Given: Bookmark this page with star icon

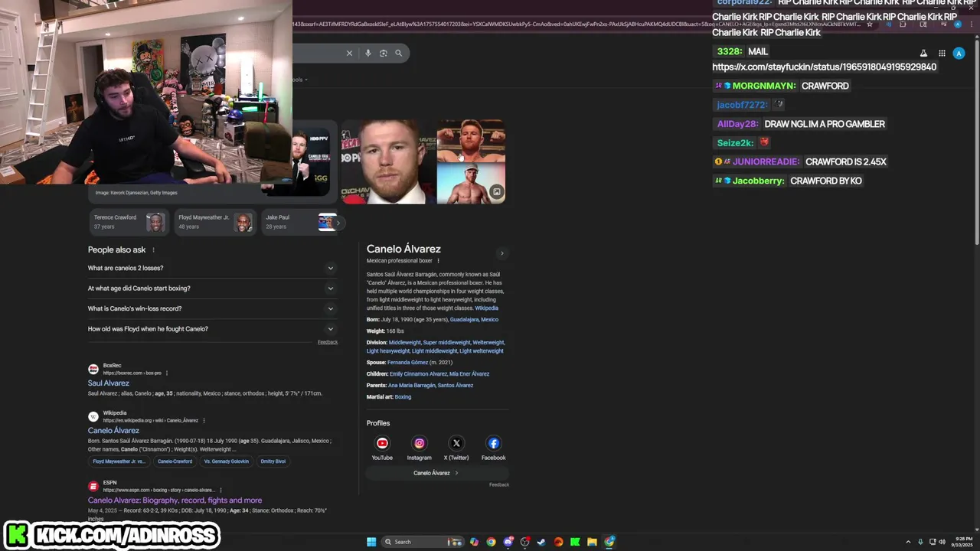Looking at the screenshot, I should (870, 24).
